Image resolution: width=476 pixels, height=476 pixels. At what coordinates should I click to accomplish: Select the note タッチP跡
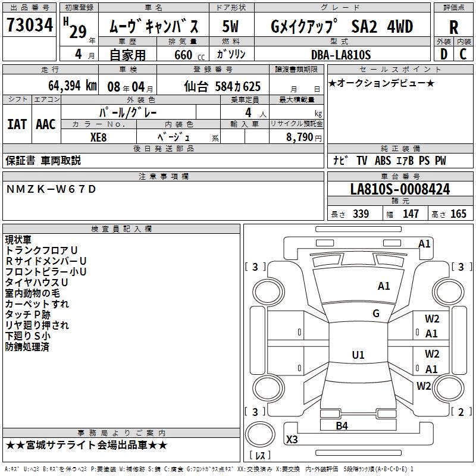27,315
